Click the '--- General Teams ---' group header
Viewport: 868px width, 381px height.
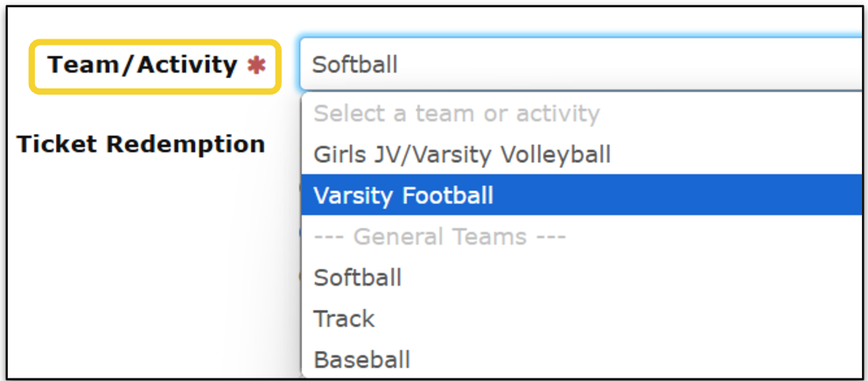tap(439, 236)
